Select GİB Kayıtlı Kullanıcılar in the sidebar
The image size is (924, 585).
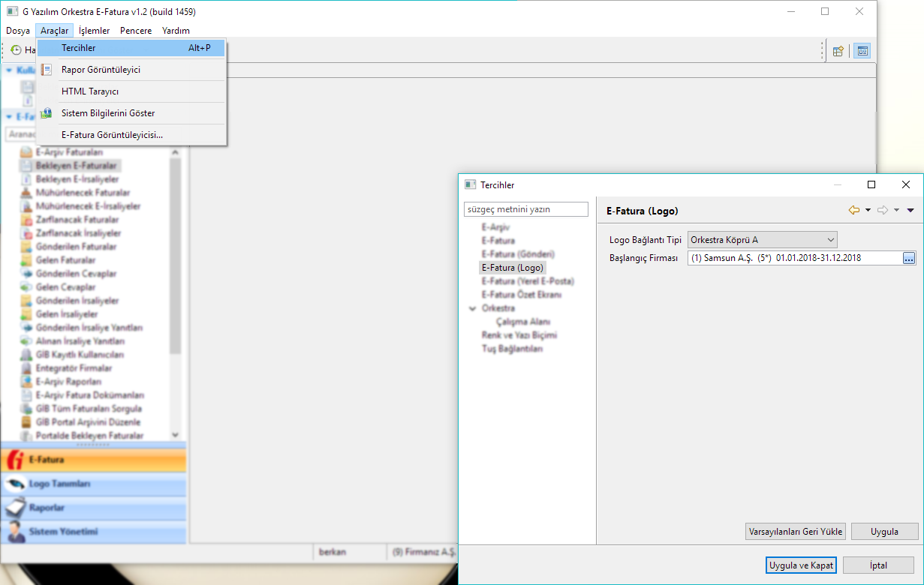coord(80,355)
